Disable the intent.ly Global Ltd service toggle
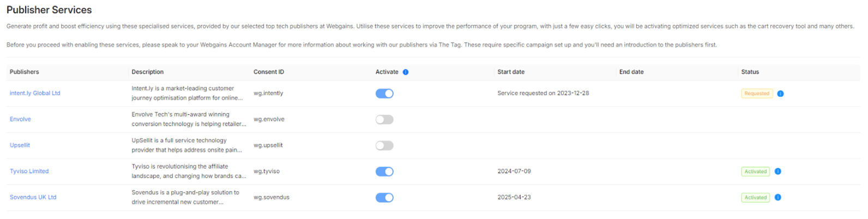 coord(384,93)
